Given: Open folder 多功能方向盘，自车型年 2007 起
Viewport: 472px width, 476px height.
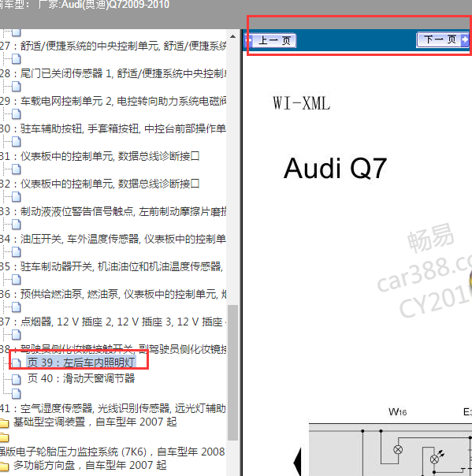Looking at the screenshot, I should click(90, 466).
